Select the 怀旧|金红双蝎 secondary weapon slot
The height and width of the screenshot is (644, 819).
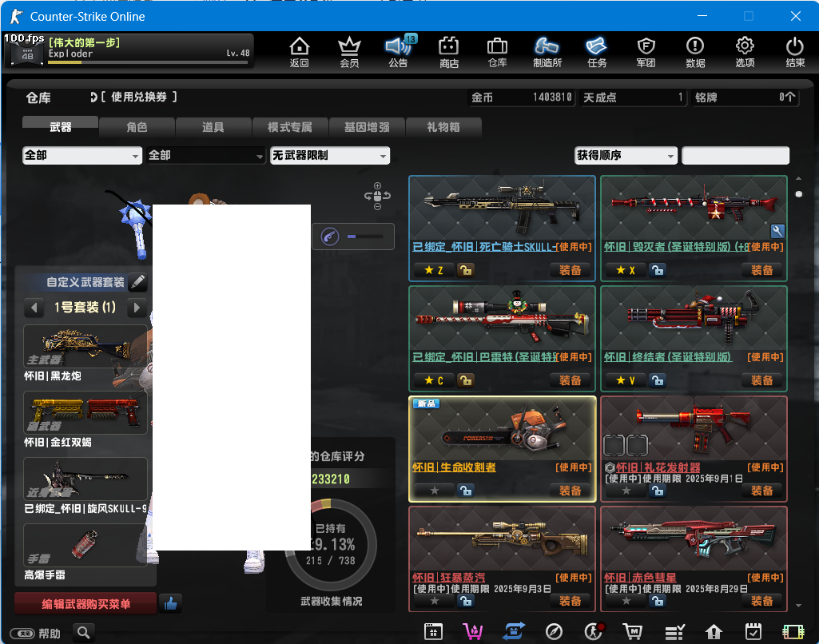pyautogui.click(x=85, y=412)
